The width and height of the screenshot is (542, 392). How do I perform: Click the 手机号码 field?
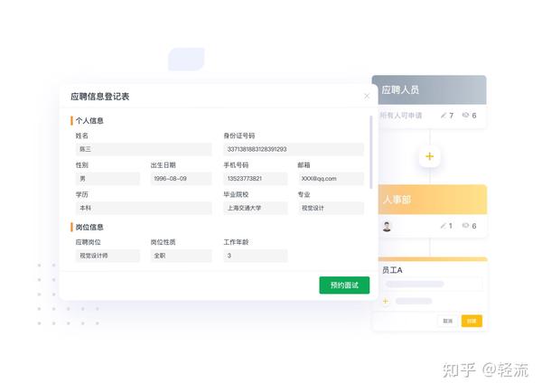coord(256,179)
